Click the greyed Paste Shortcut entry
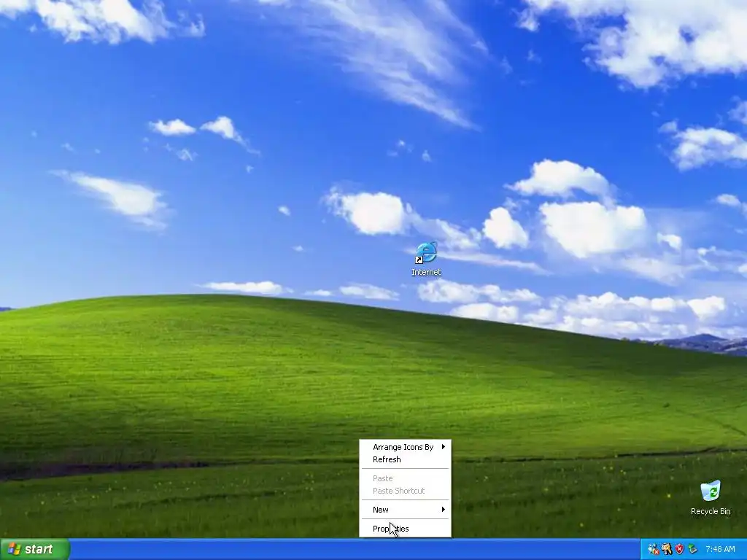Viewport: 747px width, 560px height. pos(405,491)
